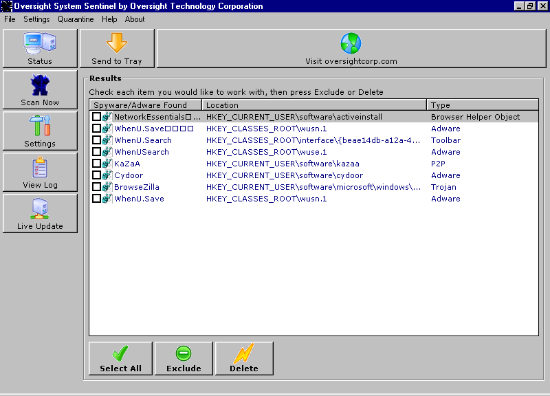Select the Cydoor entry name
Screen dimensions: 550x396
129,175
